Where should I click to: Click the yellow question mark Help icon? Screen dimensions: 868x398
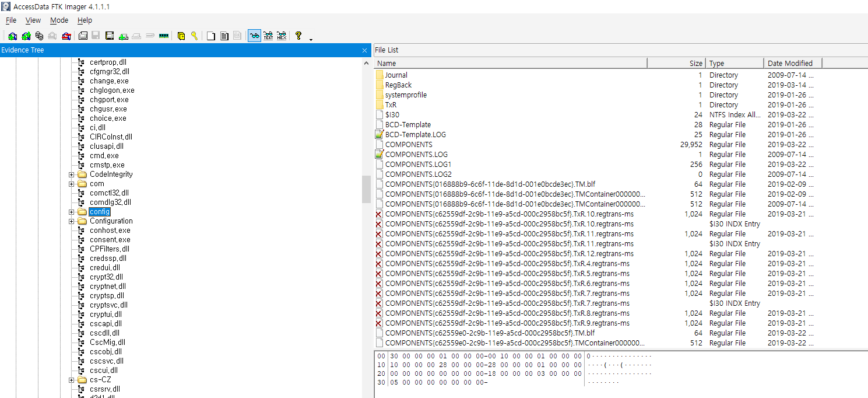[298, 36]
